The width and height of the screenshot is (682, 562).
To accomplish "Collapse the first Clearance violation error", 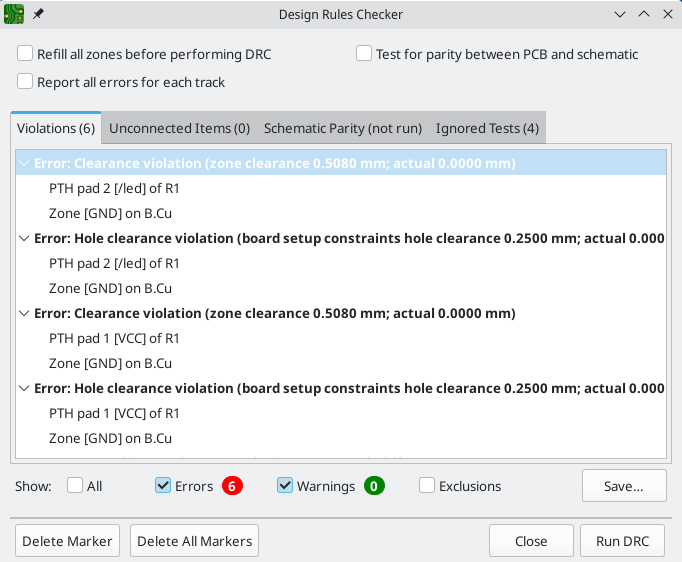I will tap(25, 163).
